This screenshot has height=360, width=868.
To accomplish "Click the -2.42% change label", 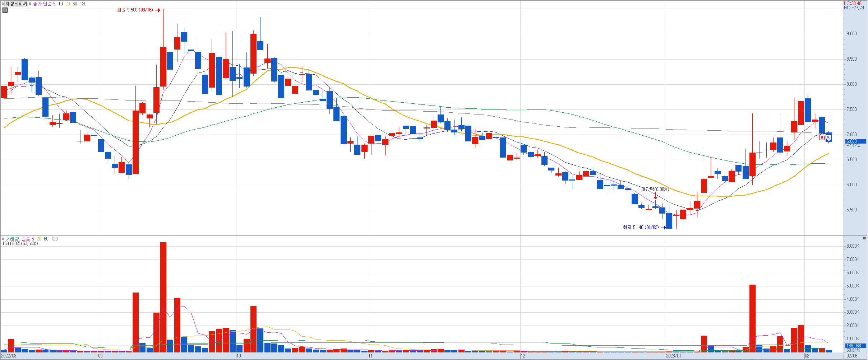I will (854, 146).
